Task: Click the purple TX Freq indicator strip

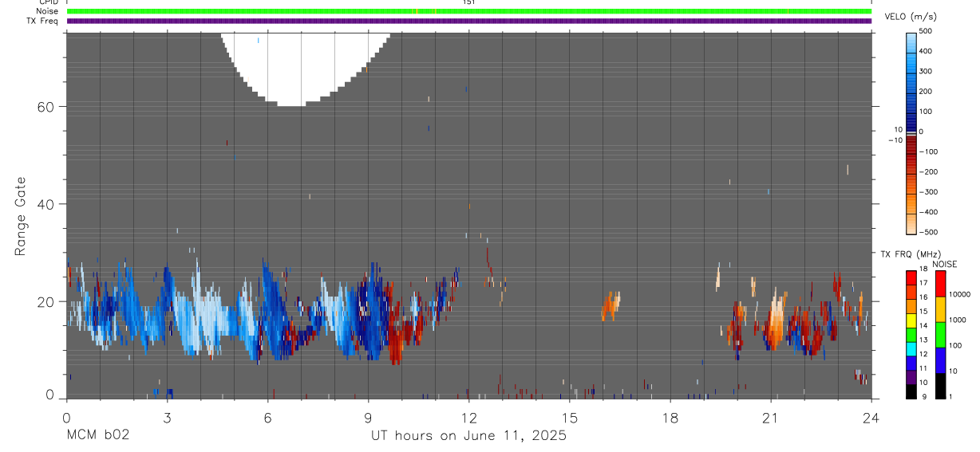Action: (x=468, y=21)
